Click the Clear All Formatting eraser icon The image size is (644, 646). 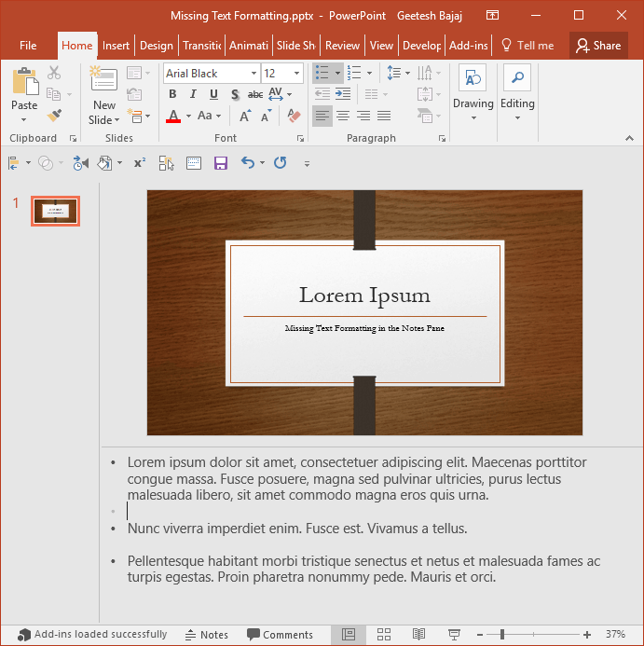pyautogui.click(x=295, y=117)
